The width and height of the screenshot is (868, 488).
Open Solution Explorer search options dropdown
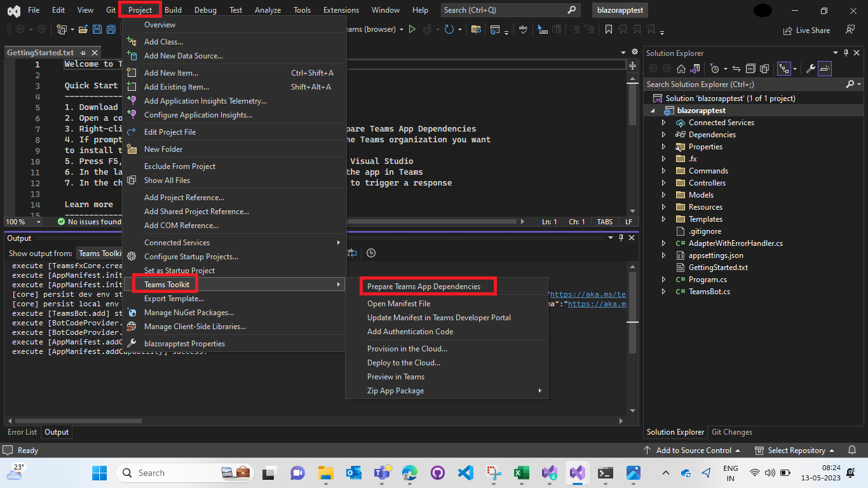coord(859,84)
